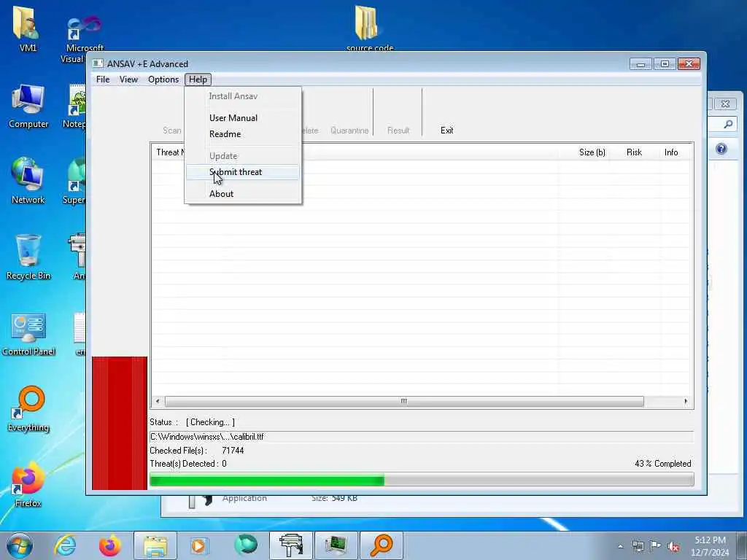Screen dimensions: 747x560
Task: Click the help icon in background window
Action: pos(721,149)
